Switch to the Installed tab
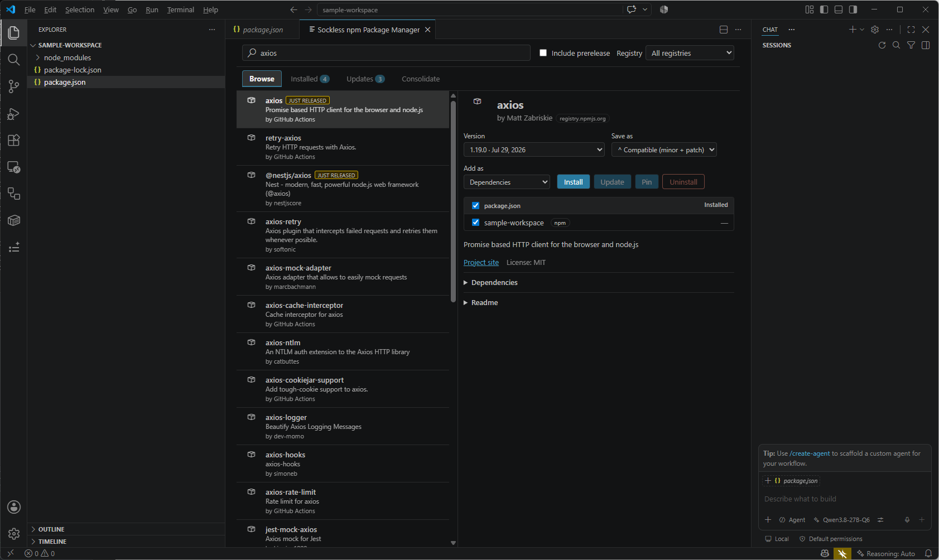The image size is (939, 560). (310, 79)
